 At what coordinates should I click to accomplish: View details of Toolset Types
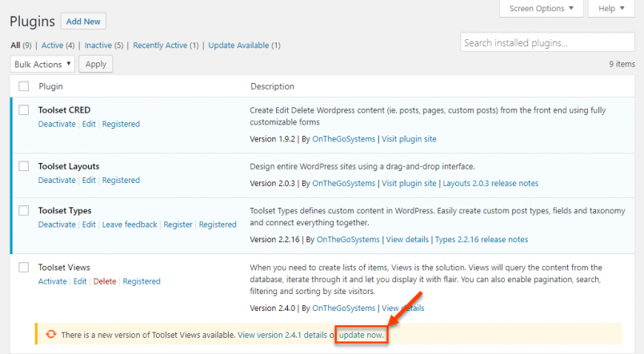(x=407, y=240)
